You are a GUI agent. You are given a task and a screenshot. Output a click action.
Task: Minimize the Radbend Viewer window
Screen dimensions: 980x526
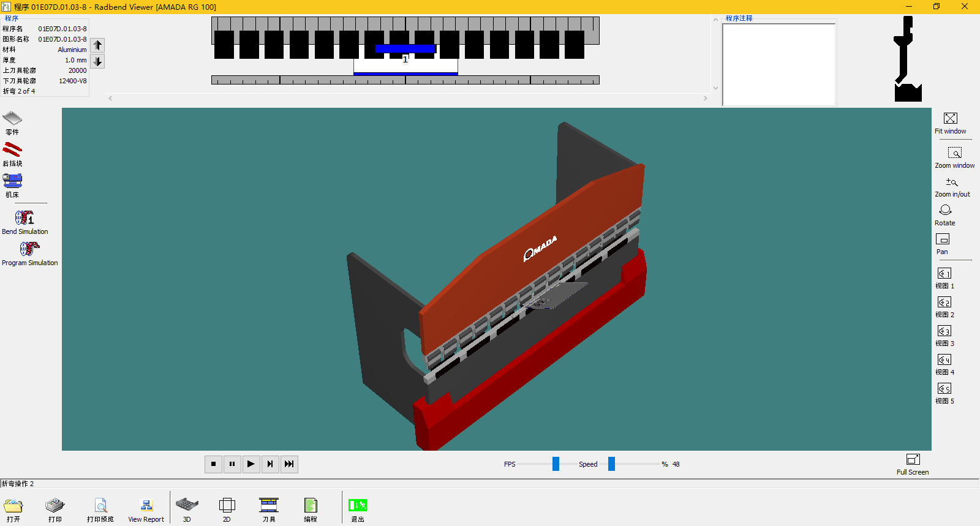(908, 7)
